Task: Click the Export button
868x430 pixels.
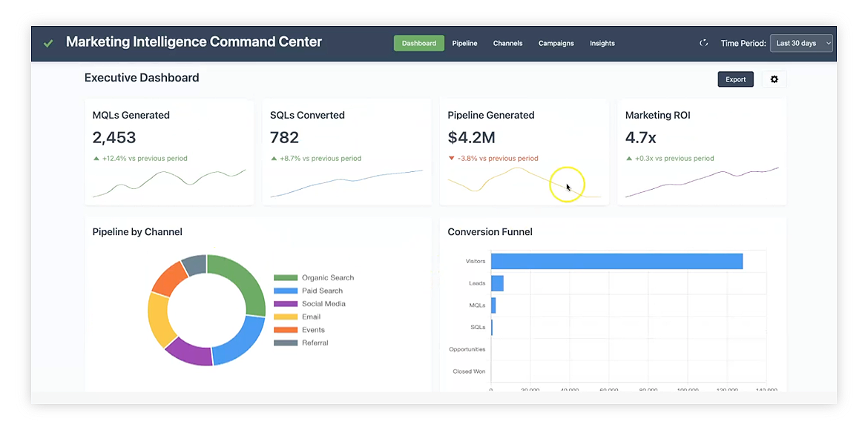Action: [735, 79]
